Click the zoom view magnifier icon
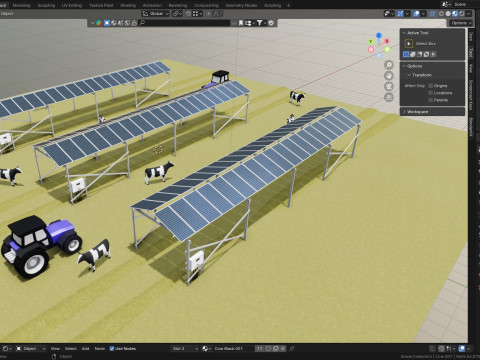Viewport: 480px width, 360px height. [389, 65]
